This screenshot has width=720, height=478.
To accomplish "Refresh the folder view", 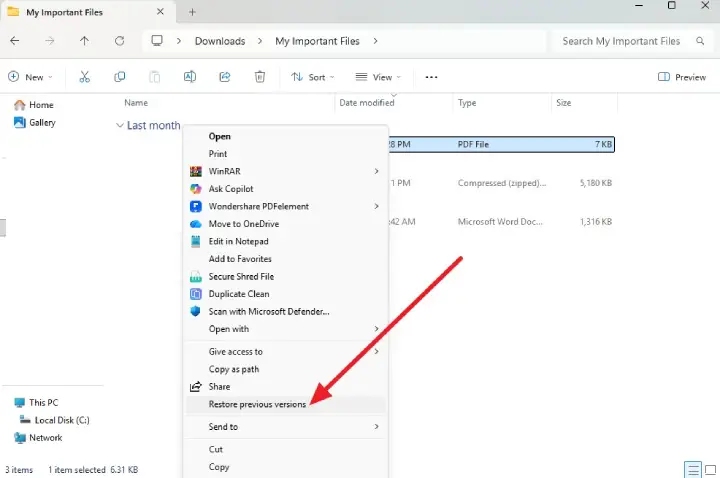I will pyautogui.click(x=119, y=41).
